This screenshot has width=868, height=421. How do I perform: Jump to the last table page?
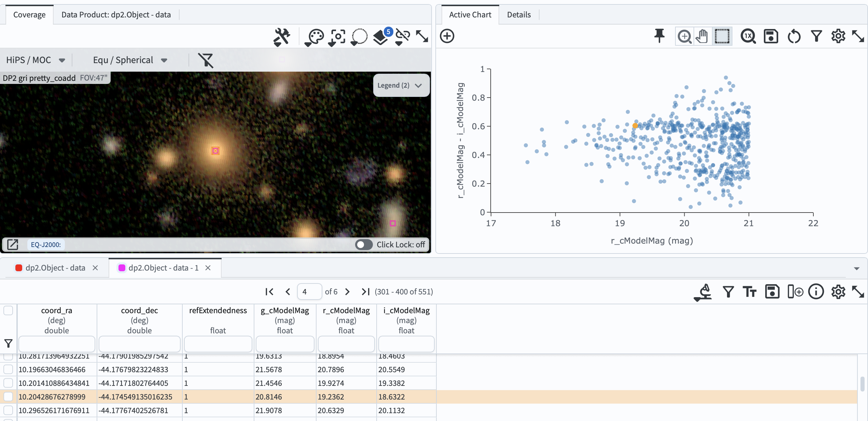pos(365,292)
